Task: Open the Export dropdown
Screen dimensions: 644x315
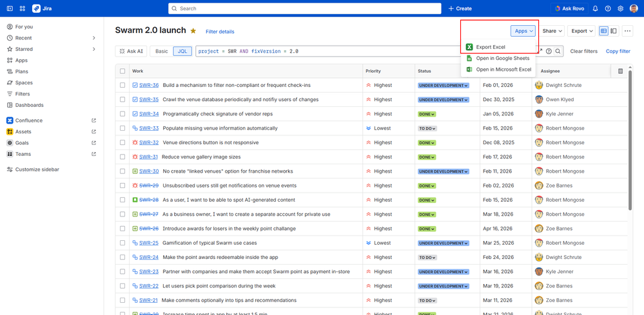Action: pyautogui.click(x=581, y=31)
